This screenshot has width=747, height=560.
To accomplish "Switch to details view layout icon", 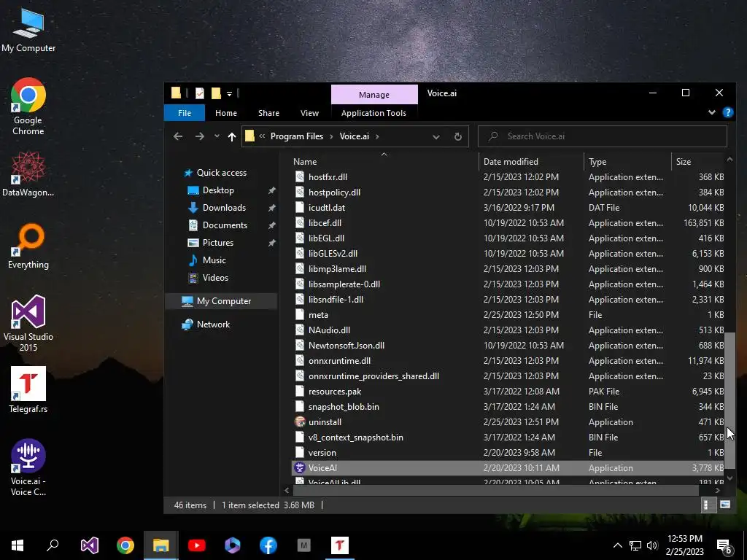I will pos(708,505).
